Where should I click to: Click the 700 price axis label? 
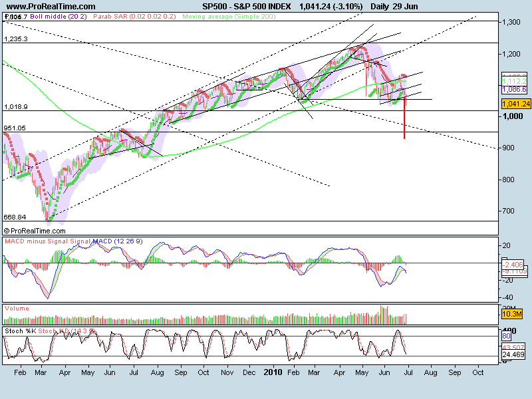point(508,211)
